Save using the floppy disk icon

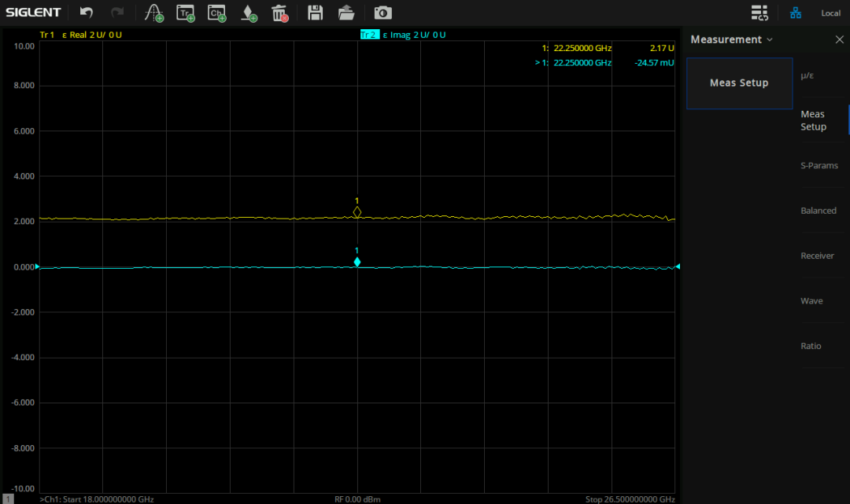click(315, 13)
